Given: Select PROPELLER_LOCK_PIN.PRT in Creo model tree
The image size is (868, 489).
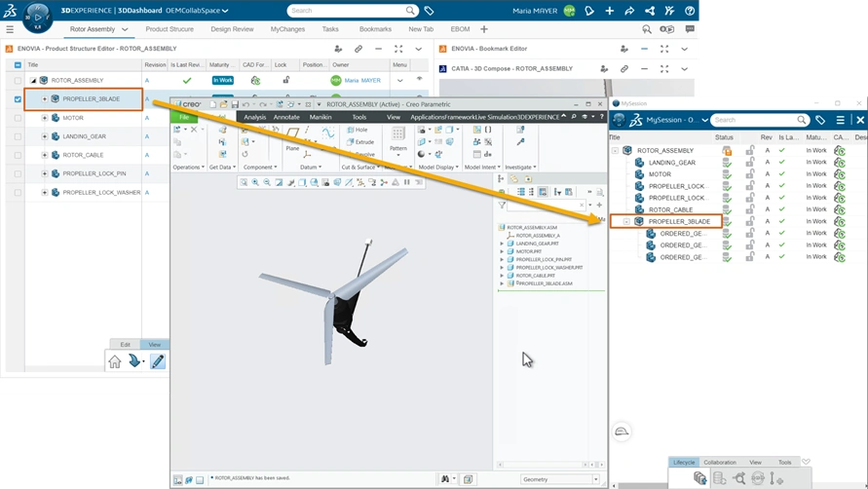Looking at the screenshot, I should [x=544, y=259].
